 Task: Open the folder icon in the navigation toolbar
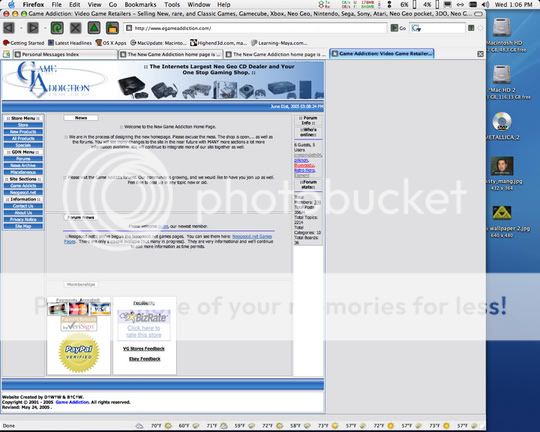[112, 28]
